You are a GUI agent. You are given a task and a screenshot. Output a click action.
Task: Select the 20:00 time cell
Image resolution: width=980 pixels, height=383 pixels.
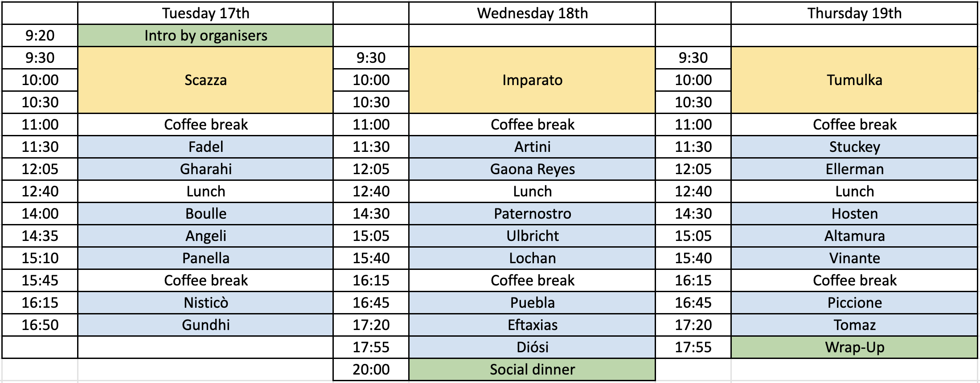[371, 370]
